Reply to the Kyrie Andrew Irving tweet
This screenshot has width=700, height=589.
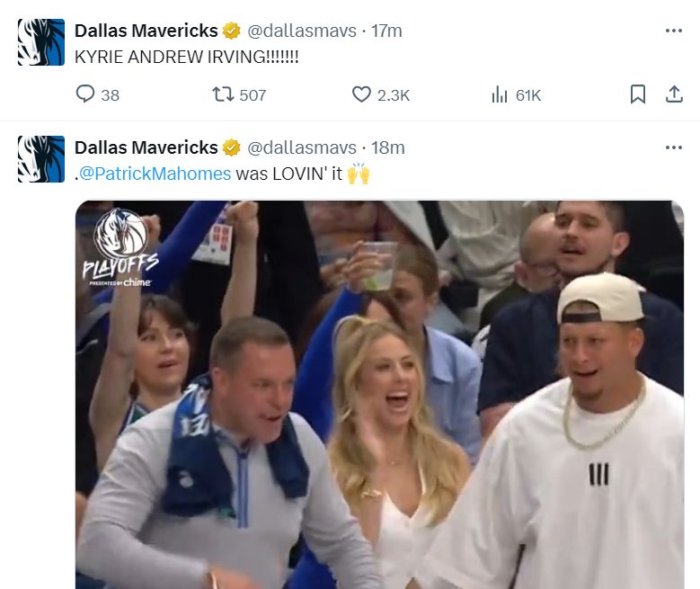coord(86,94)
